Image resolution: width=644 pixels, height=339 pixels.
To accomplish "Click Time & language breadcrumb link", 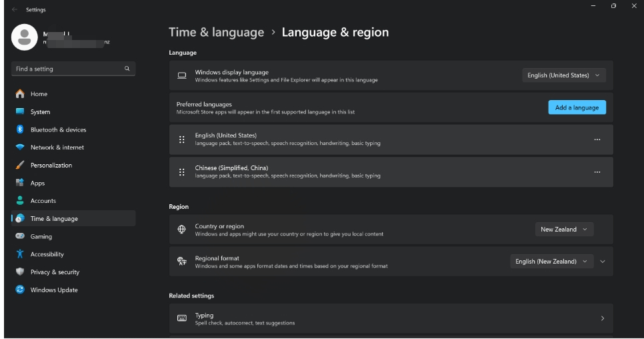I will [x=217, y=32].
